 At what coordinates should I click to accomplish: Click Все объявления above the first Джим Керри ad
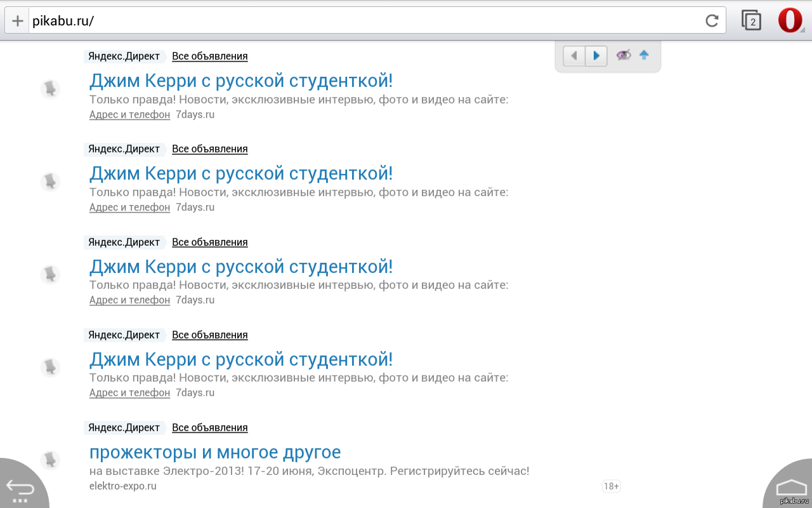tap(210, 56)
